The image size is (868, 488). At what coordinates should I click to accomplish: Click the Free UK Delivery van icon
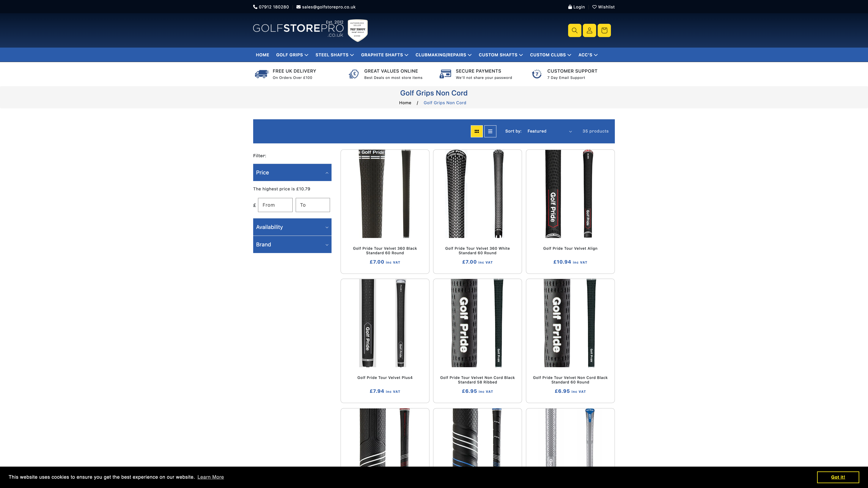[261, 74]
